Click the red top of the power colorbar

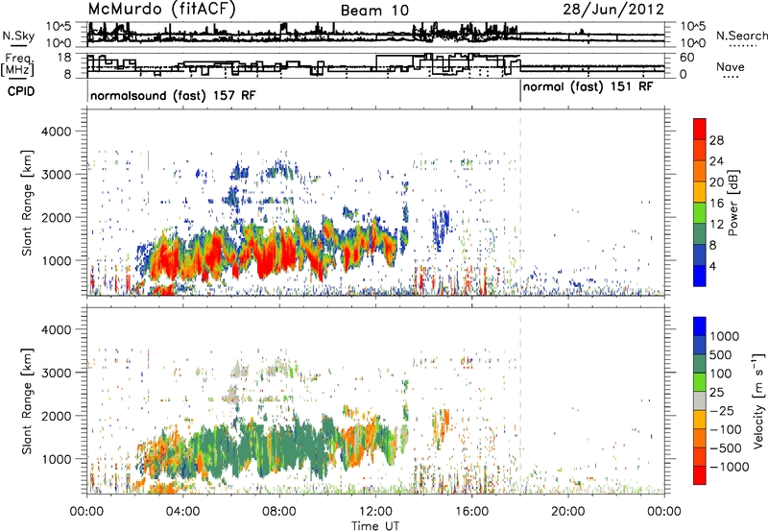point(700,130)
